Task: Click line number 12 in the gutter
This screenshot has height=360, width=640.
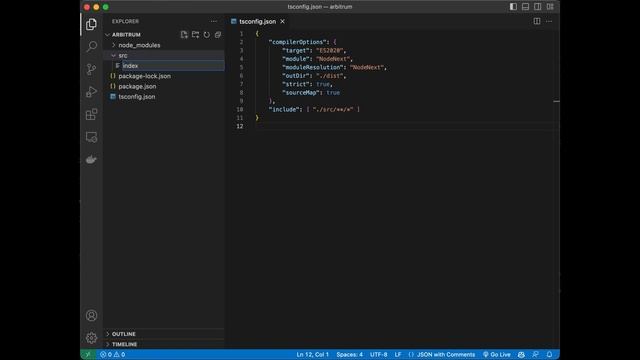Action: (240, 126)
